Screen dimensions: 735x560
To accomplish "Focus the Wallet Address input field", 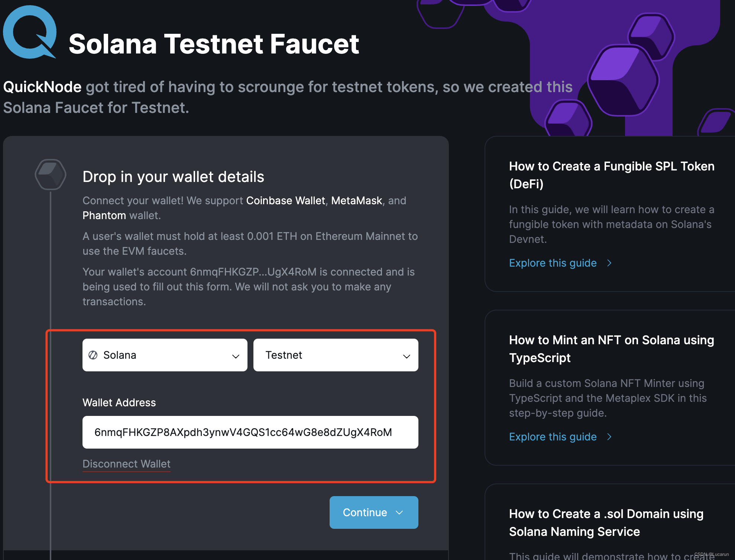I will coord(250,432).
